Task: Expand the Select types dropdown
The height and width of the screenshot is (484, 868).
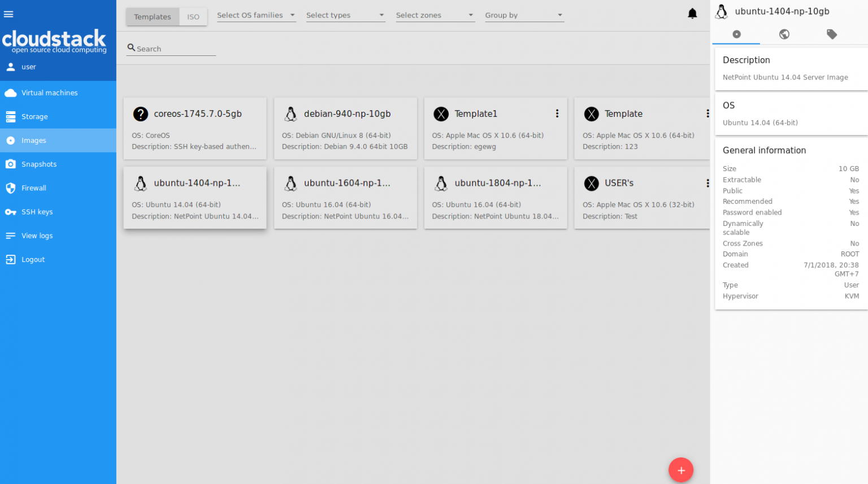Action: 345,15
